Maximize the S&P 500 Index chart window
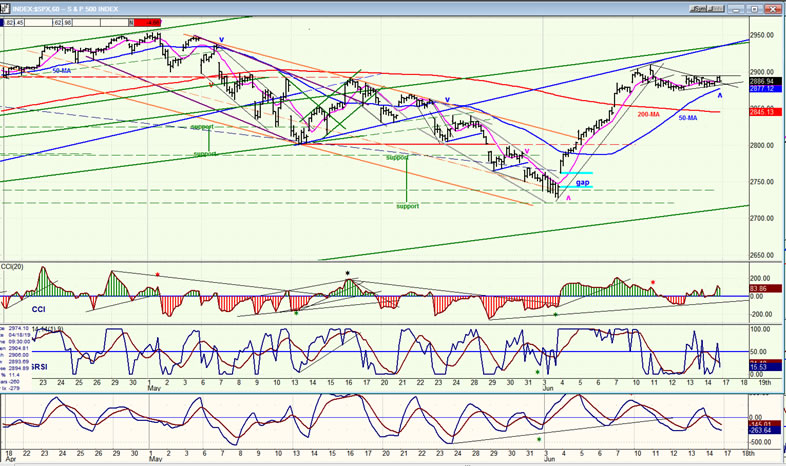The image size is (786, 466). 754,9
